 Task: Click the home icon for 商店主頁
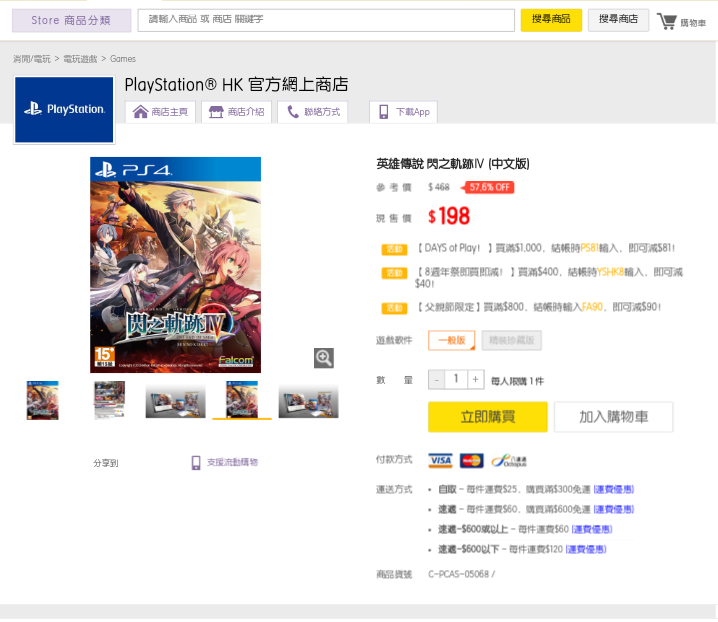point(141,112)
